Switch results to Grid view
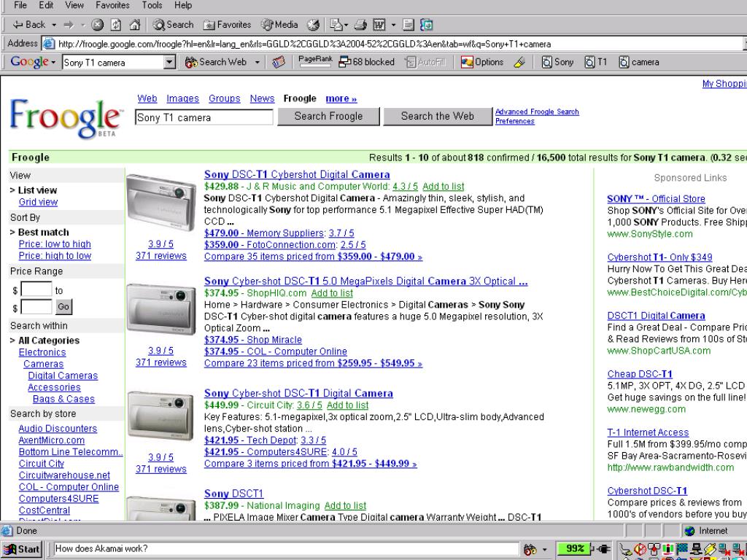Image resolution: width=747 pixels, height=560 pixels. [x=38, y=202]
